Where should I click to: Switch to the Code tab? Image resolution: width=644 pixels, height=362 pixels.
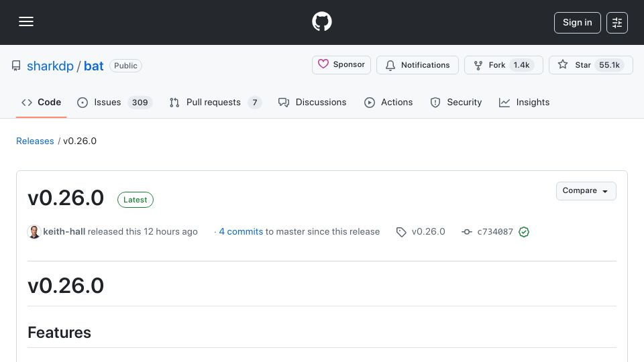pos(41,102)
